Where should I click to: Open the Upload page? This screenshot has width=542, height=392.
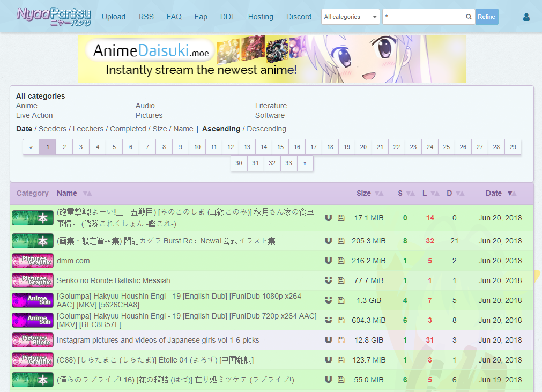pos(113,17)
